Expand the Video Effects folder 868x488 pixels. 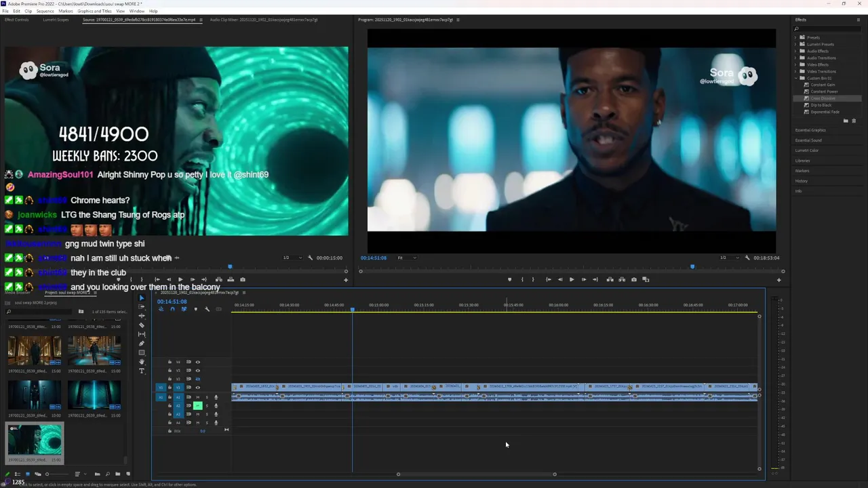796,64
